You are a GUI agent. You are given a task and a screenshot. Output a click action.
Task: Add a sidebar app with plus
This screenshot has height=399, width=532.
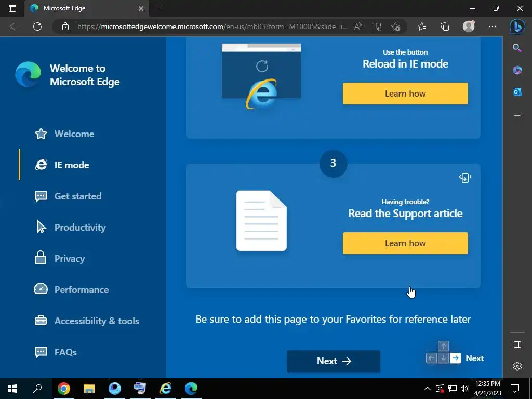[x=517, y=116]
